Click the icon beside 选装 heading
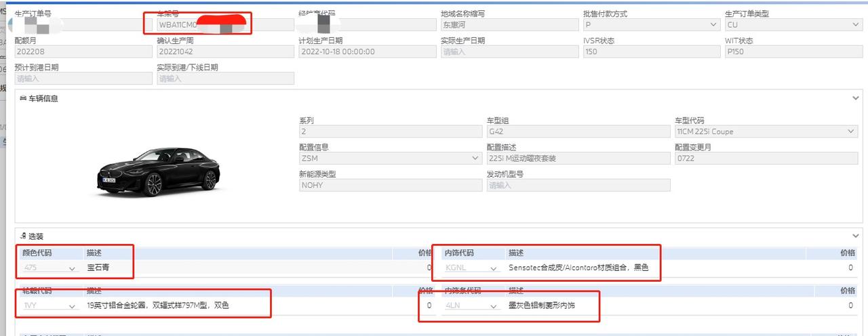This screenshot has height=336, width=868. click(x=22, y=236)
